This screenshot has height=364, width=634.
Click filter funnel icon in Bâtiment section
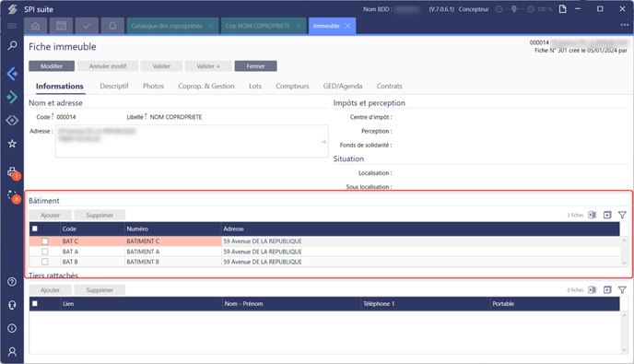pos(622,215)
